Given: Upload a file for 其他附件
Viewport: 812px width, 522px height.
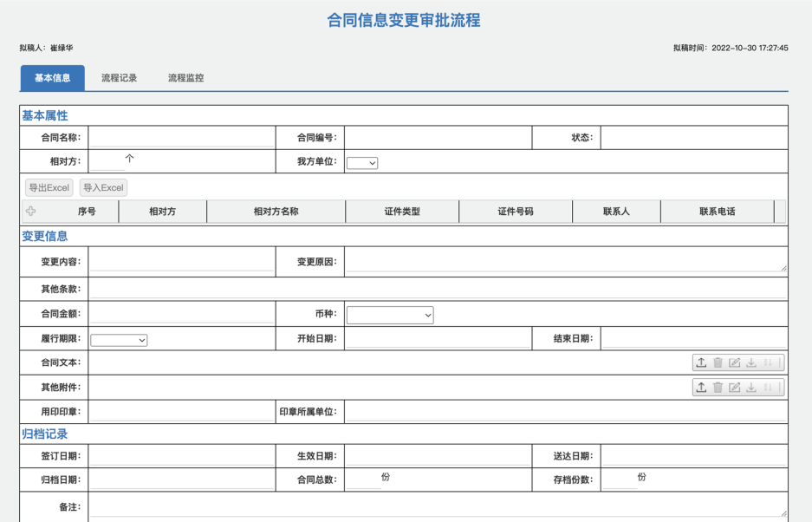Looking at the screenshot, I should click(701, 388).
